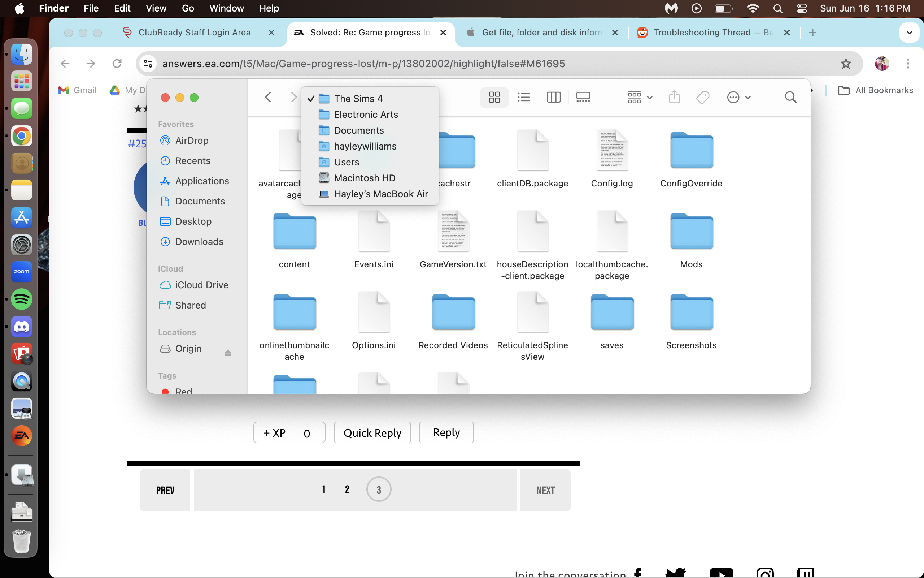Viewport: 924px width, 578px height.
Task: Open AirDrop in Finder sidebar
Action: [x=192, y=140]
